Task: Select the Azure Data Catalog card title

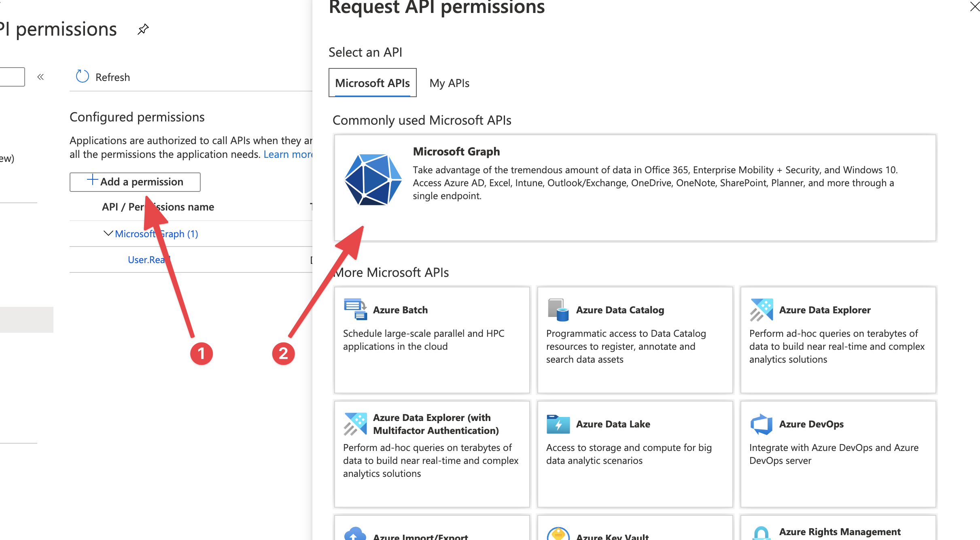Action: (x=620, y=310)
